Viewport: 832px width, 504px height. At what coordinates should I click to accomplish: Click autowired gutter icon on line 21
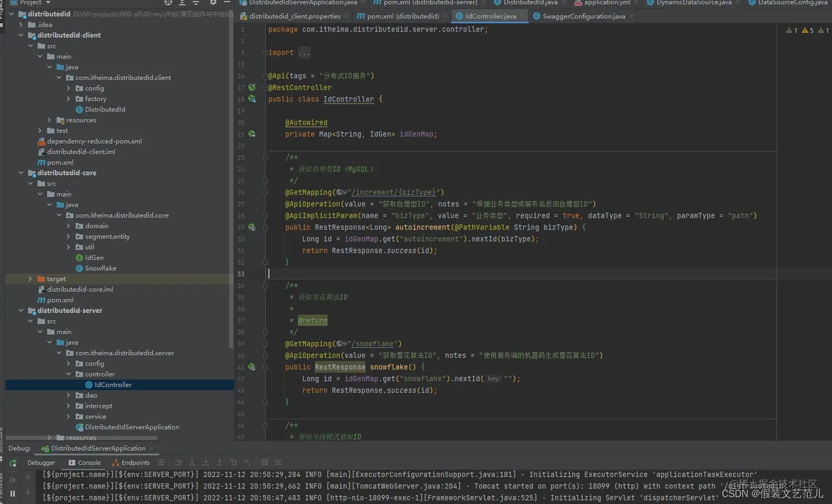pos(252,134)
